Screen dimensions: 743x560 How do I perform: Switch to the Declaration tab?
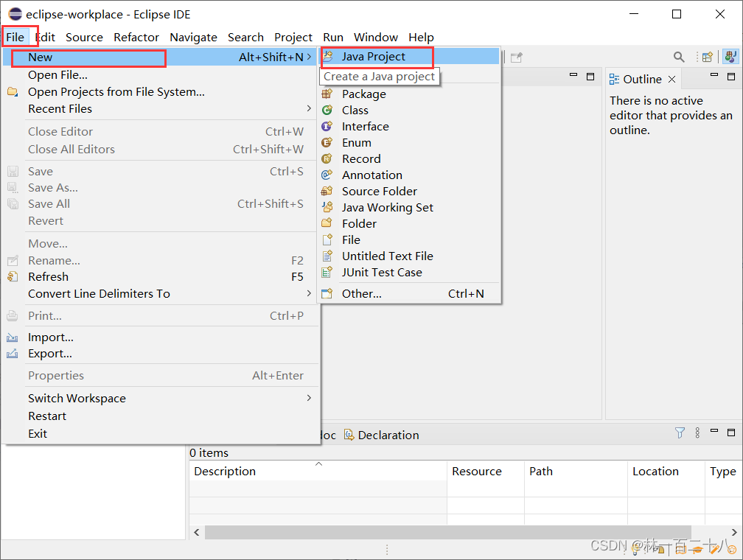coord(382,435)
